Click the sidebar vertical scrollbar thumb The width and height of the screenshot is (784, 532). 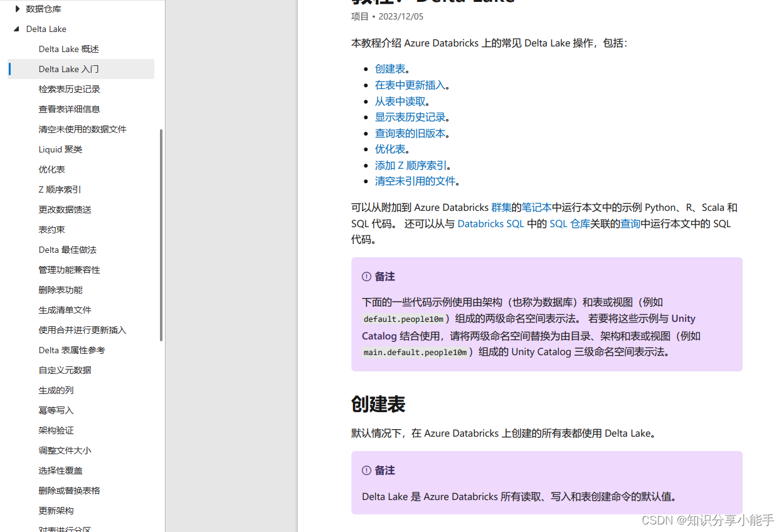pyautogui.click(x=161, y=235)
